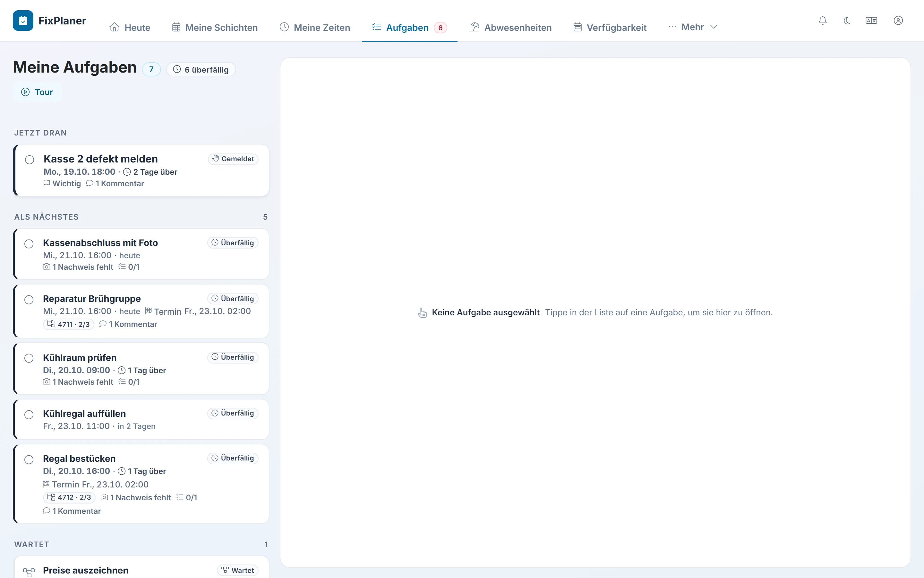Click the Überfällig badge on Kühlraum prüfen
This screenshot has height=578, width=924.
233,357
